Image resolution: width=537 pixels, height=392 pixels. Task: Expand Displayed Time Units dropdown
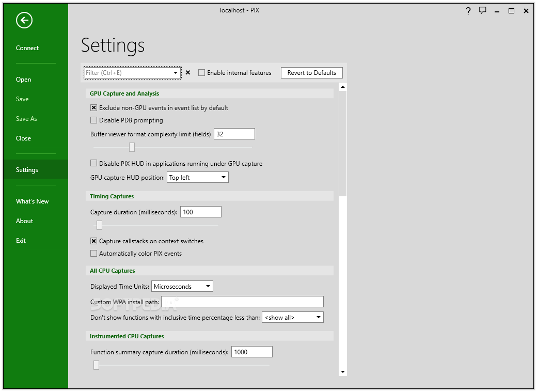(182, 286)
